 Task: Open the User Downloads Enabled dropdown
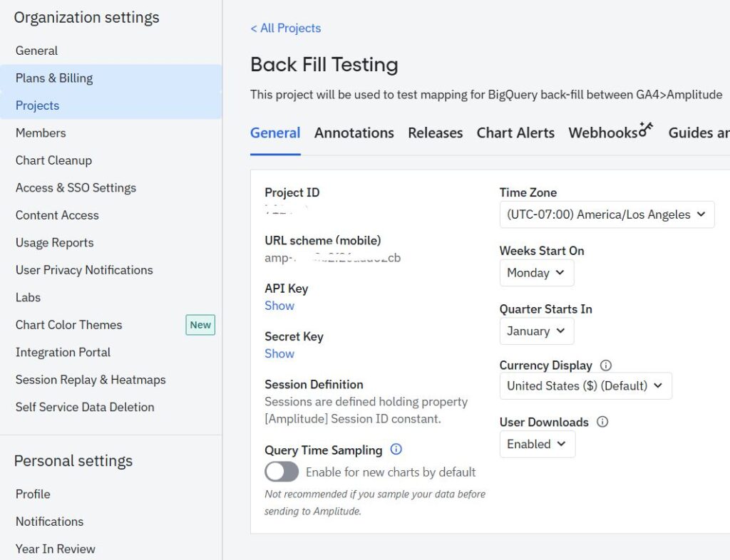click(537, 445)
